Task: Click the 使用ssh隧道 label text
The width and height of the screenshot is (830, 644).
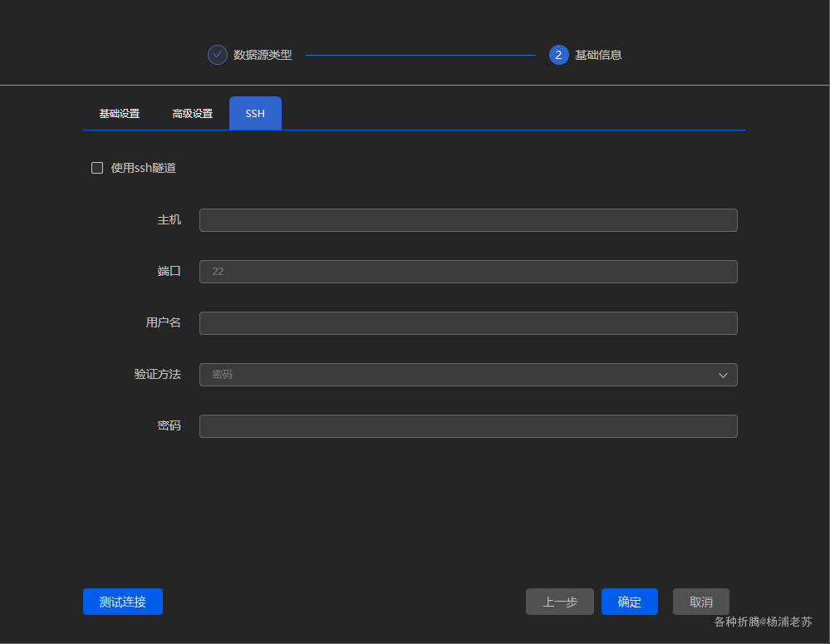Action: point(143,168)
